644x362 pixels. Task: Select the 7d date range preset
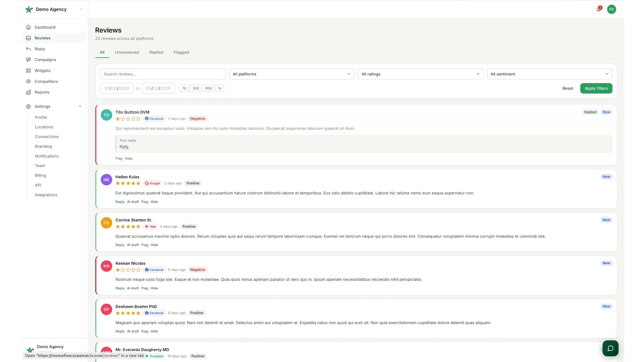coord(184,88)
